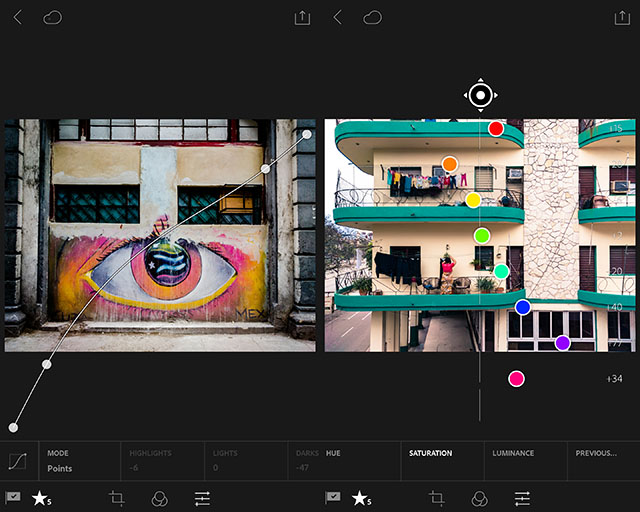
Task: Select the blue saturation color dot
Action: click(x=523, y=307)
